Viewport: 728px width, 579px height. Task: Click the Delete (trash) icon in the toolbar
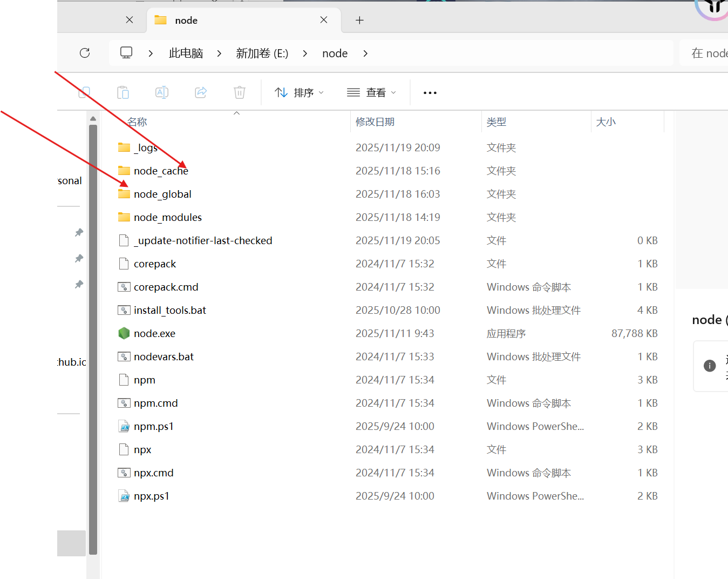239,92
